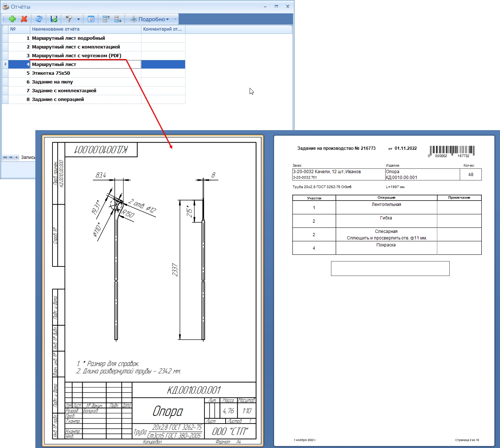Select the row Маршрутный лист подробный
The height and width of the screenshot is (448, 500).
(97, 38)
